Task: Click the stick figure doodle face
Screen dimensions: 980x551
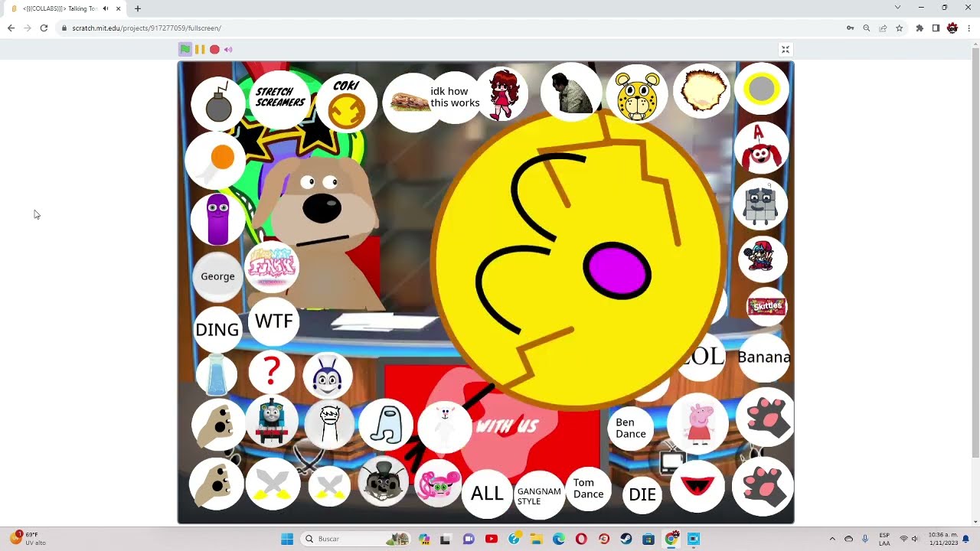Action: click(330, 423)
